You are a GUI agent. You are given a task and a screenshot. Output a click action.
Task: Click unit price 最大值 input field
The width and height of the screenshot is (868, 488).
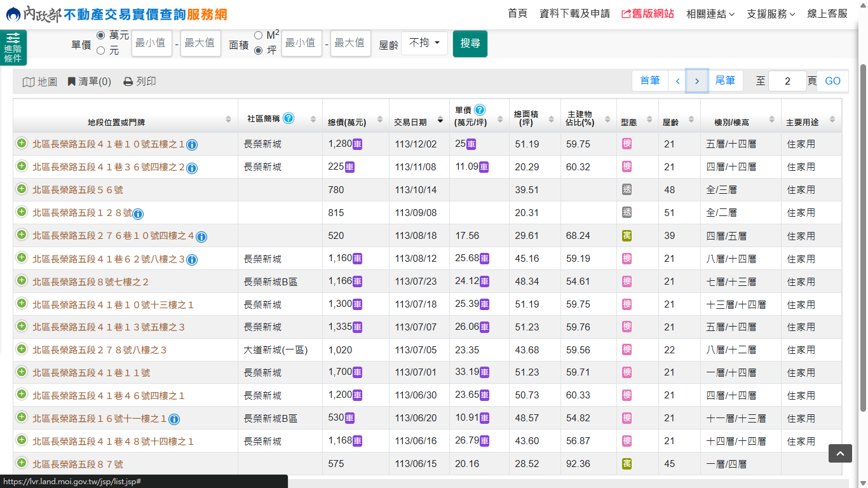(201, 43)
